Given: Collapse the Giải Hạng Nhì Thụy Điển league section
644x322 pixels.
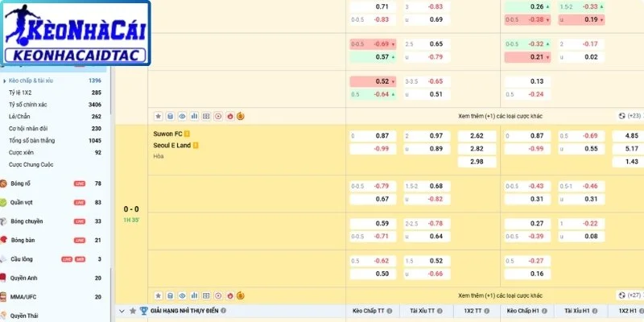Looking at the screenshot, I should pyautogui.click(x=122, y=311).
